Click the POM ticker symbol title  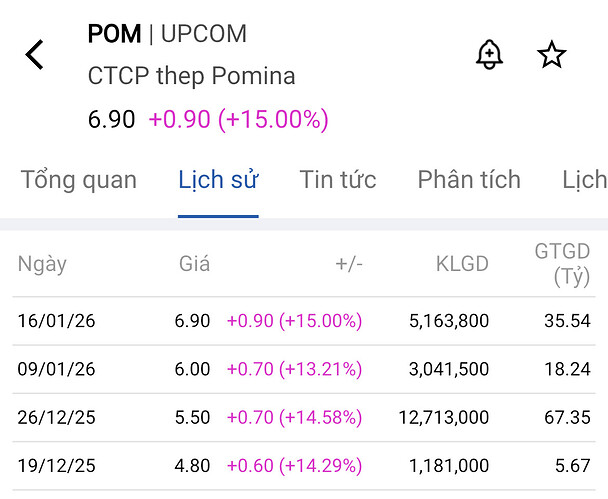pos(114,34)
